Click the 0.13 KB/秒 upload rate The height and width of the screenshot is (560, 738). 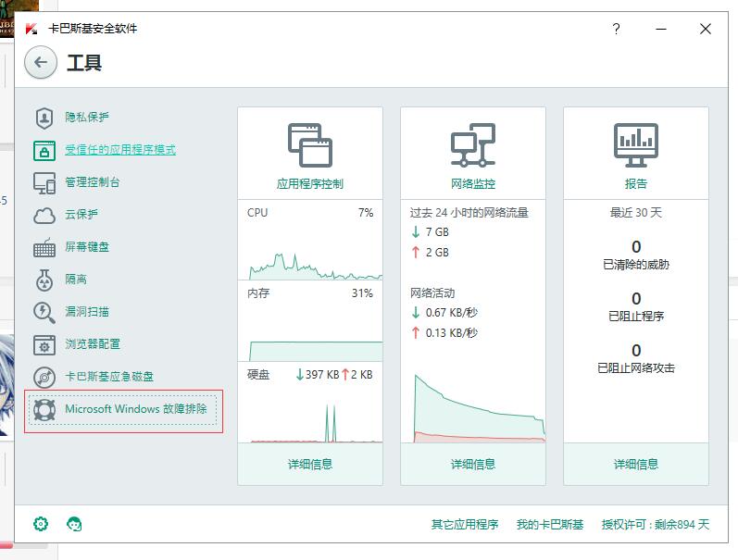452,333
